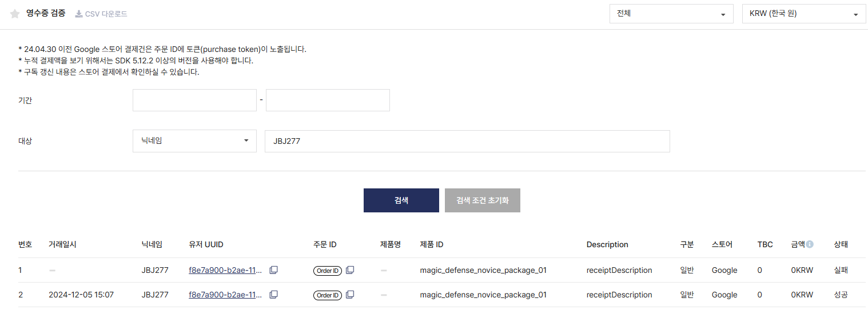Viewport: 868px width, 310px height.
Task: Click the favorite star icon beside 영수증 검증
Action: (x=15, y=14)
